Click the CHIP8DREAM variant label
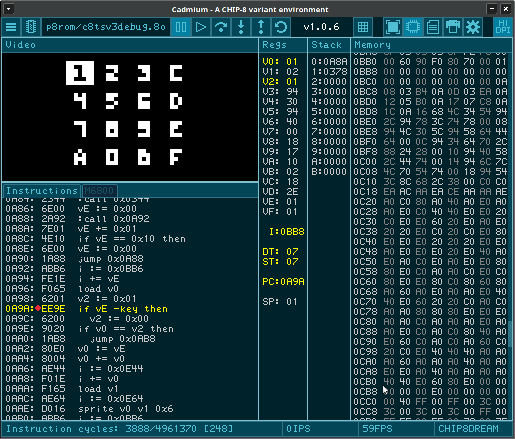Image resolution: width=515 pixels, height=439 pixels. coord(468,429)
